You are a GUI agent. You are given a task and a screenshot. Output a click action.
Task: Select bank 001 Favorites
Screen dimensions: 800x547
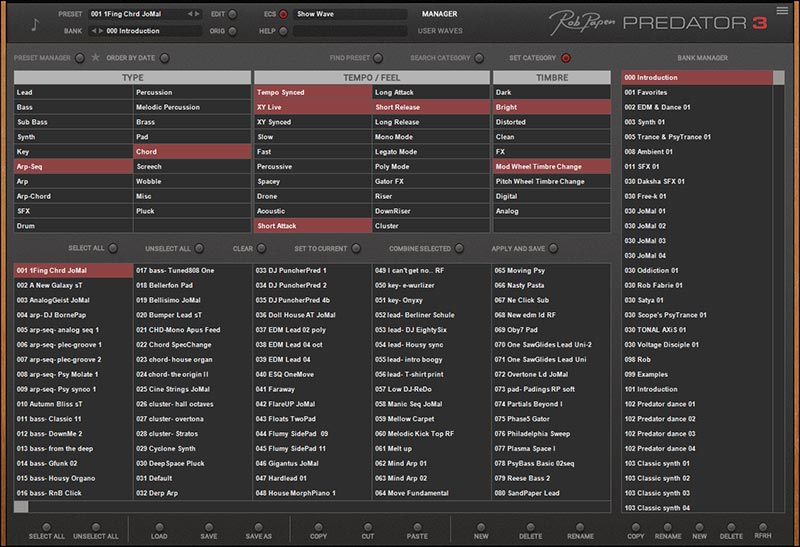tap(697, 92)
